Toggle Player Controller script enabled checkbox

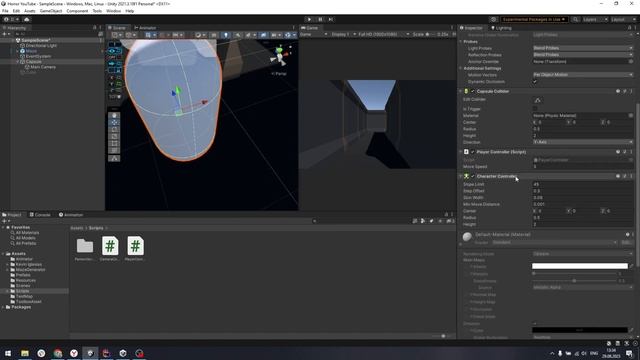coord(473,152)
